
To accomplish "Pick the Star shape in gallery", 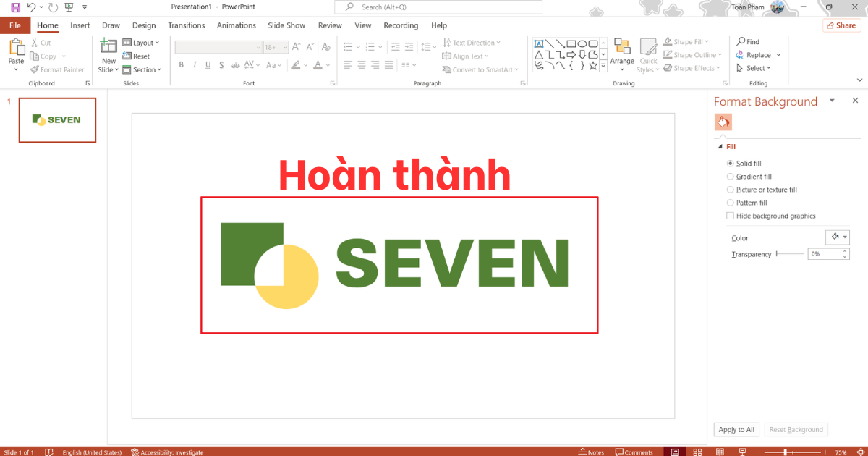I will pyautogui.click(x=592, y=65).
